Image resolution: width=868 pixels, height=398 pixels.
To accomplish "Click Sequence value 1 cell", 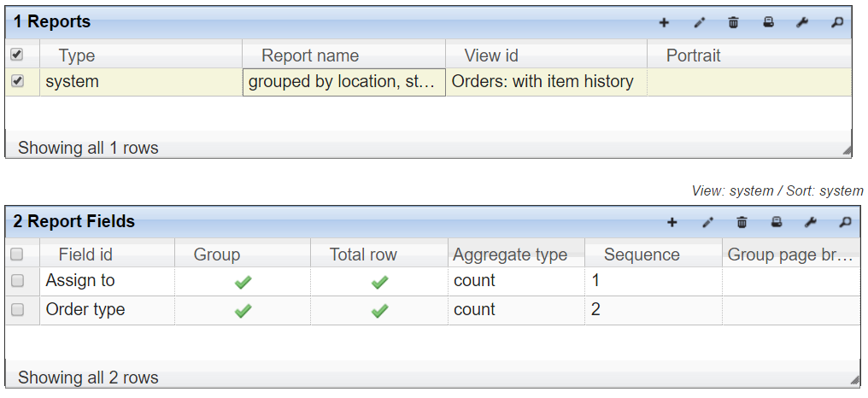I will click(654, 281).
